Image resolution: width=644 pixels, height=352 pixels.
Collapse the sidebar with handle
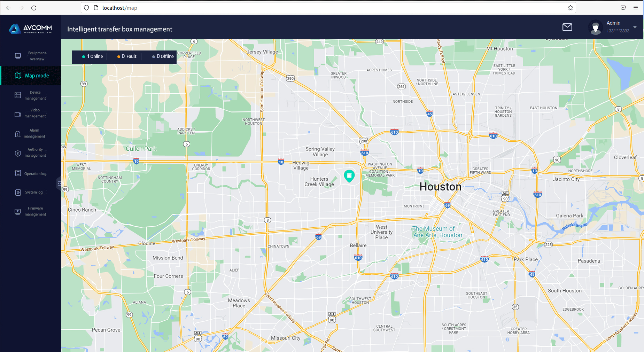tap(59, 183)
